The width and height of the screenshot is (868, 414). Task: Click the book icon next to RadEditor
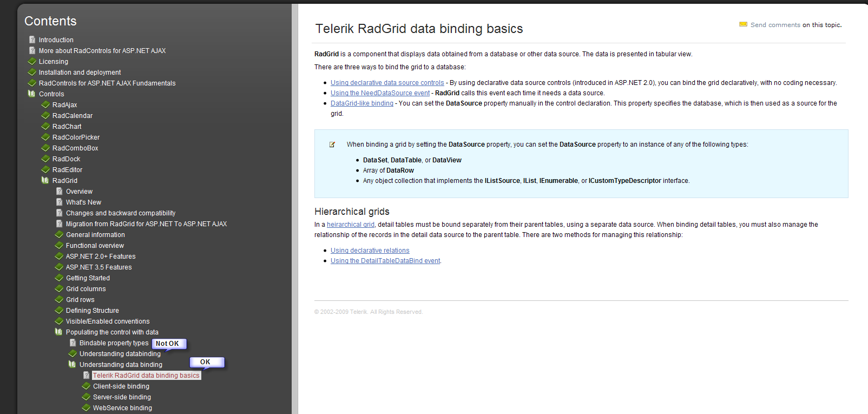pyautogui.click(x=45, y=169)
